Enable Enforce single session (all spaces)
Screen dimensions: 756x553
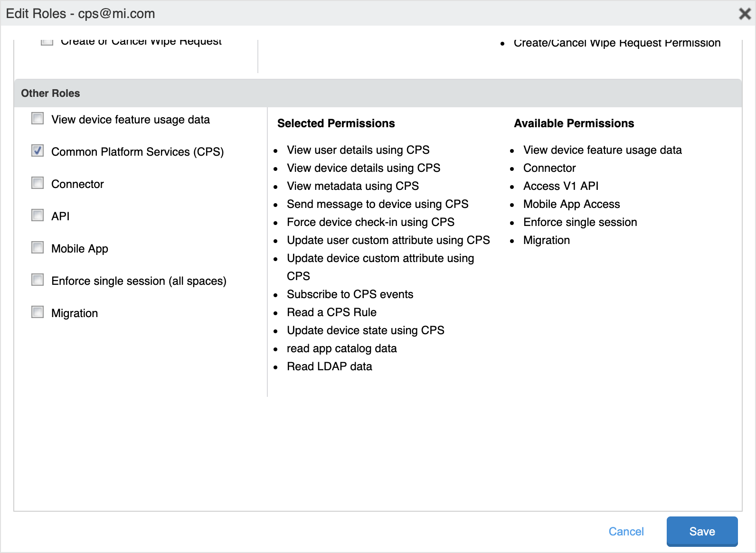[x=37, y=280]
